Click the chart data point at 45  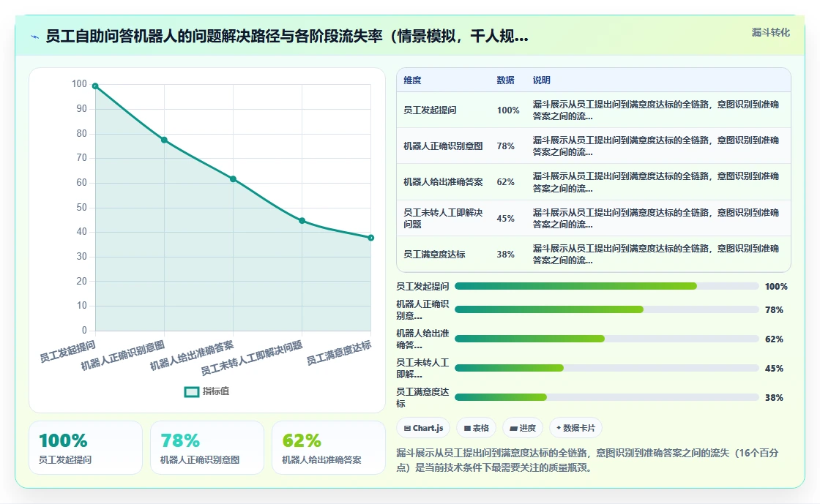coord(302,221)
